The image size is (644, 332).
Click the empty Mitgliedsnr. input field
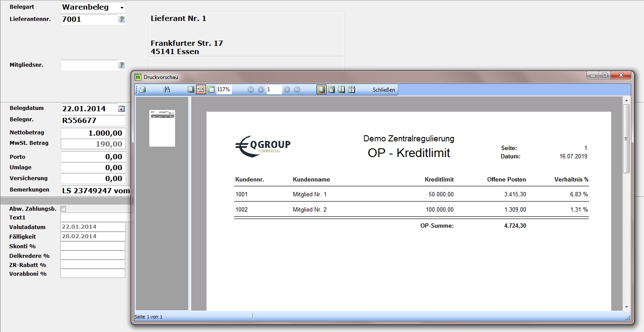coord(89,65)
